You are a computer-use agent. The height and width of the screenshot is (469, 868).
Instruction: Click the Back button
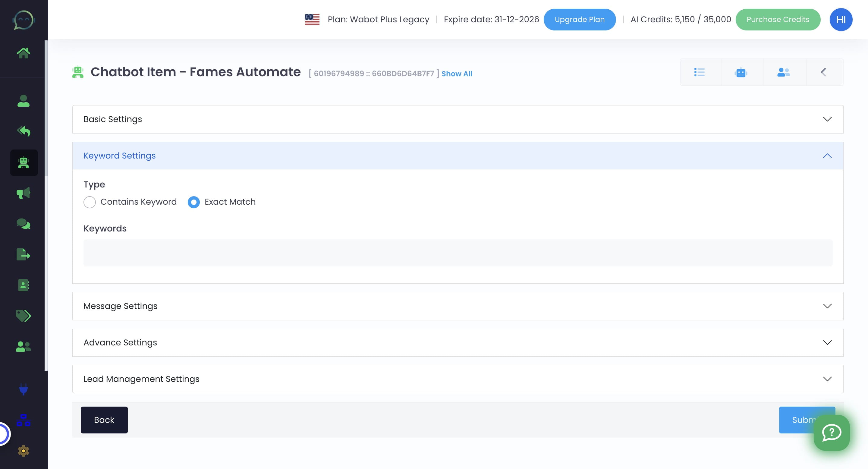104,420
